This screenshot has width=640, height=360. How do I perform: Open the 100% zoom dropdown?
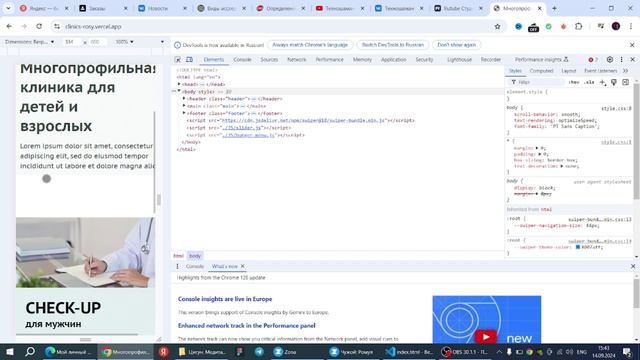124,42
